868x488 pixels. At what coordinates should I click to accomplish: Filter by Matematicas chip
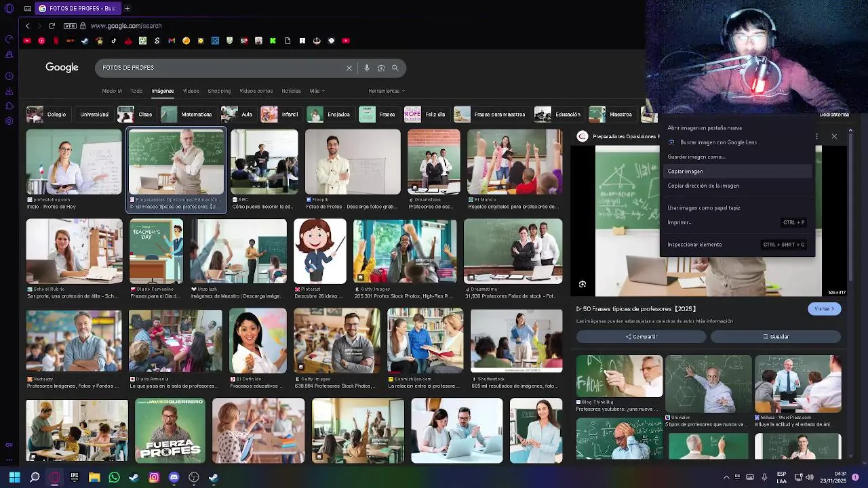(188, 115)
